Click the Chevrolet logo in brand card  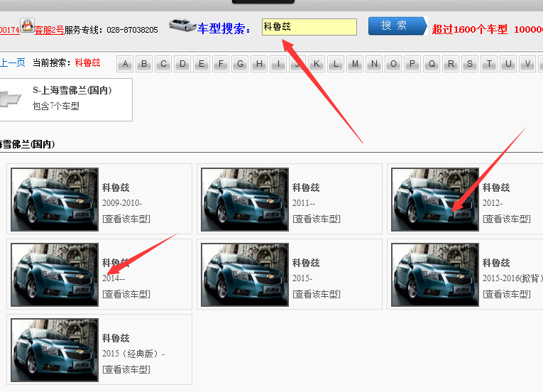tap(10, 99)
